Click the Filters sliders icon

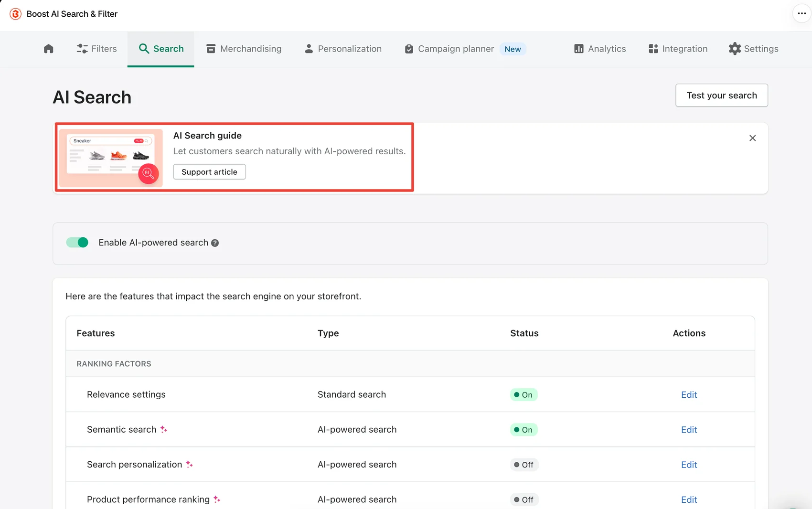tap(82, 49)
